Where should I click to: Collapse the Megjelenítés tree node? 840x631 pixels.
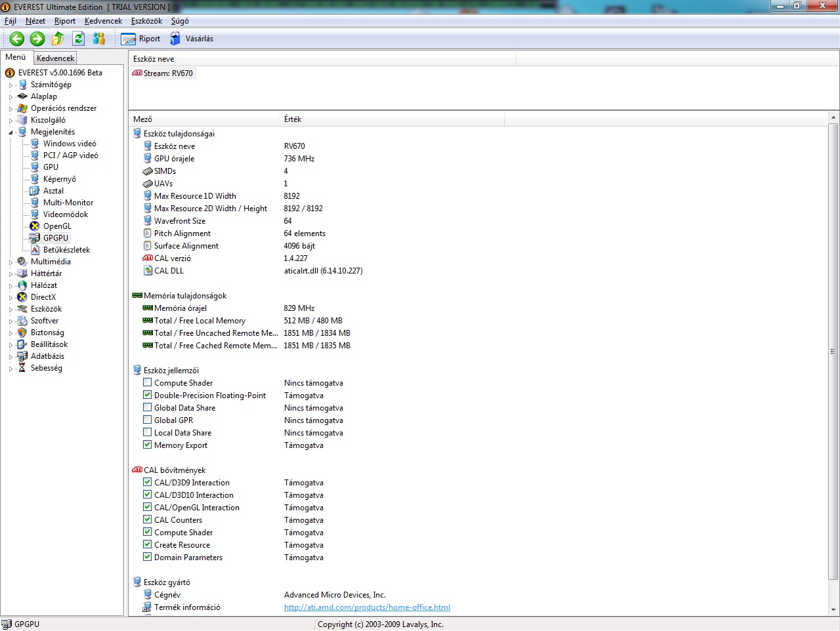pos(10,132)
